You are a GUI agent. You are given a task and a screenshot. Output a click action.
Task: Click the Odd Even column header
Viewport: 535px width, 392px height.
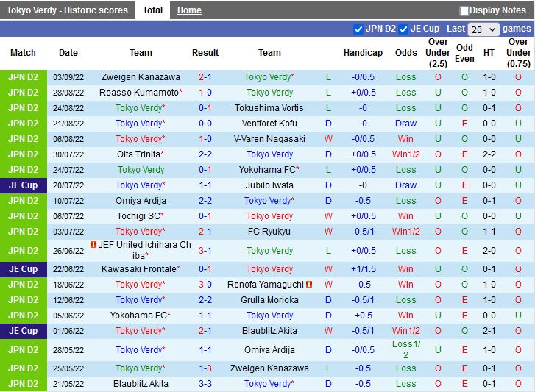(x=464, y=53)
